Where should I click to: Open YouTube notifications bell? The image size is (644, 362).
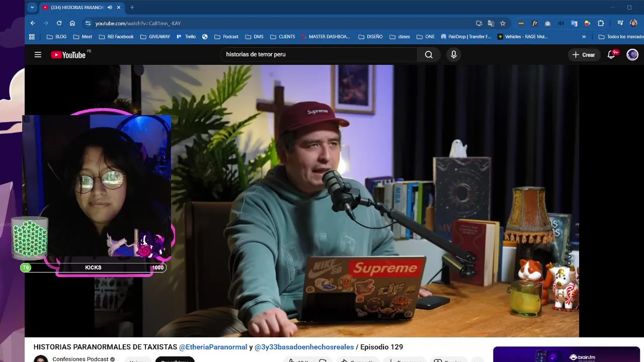[611, 55]
